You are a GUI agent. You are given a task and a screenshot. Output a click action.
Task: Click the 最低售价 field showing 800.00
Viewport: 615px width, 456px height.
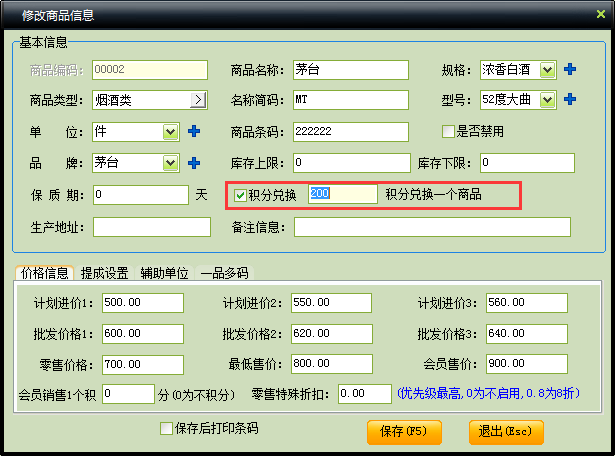click(x=332, y=364)
